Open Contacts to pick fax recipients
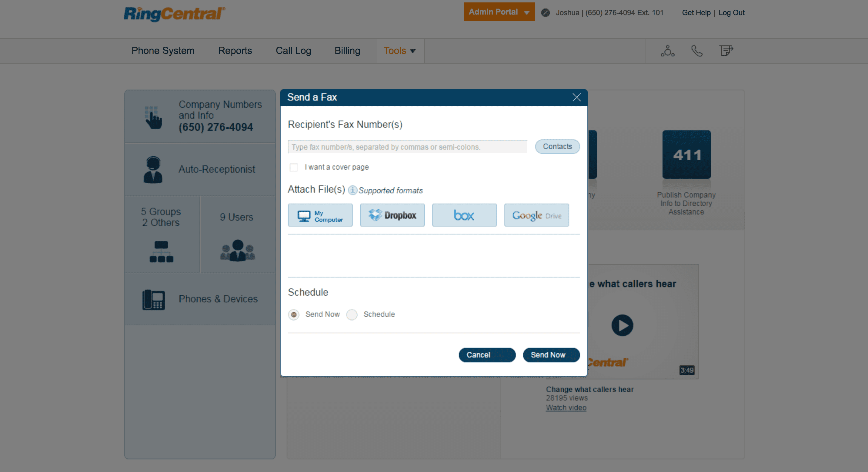Screen dimensions: 868x472 557,147
